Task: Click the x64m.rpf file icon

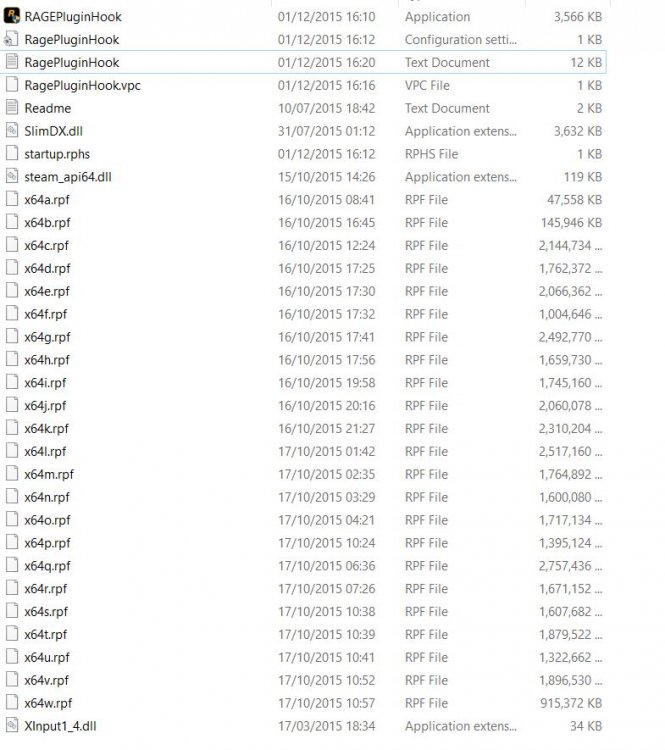Action: click(x=11, y=474)
